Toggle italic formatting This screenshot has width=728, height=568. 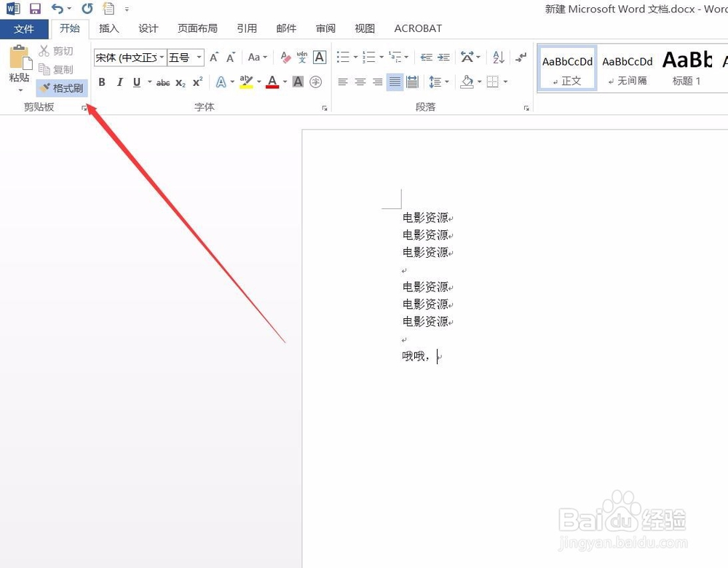[x=119, y=82]
